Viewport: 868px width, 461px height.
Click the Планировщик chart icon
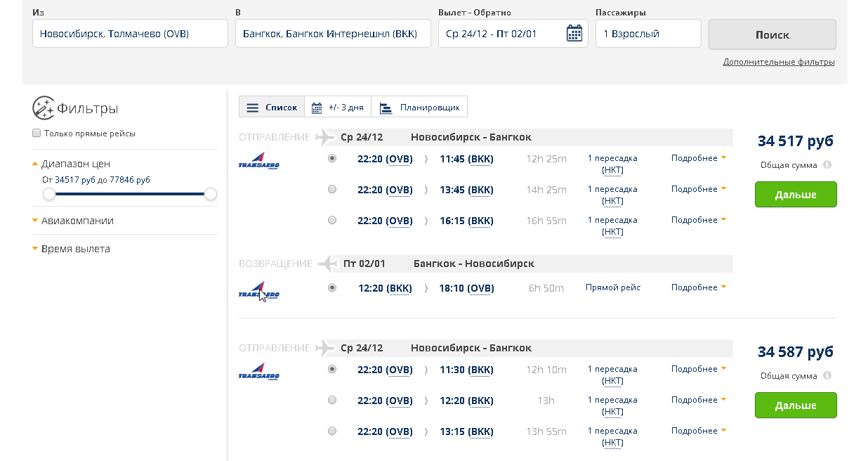(386, 108)
